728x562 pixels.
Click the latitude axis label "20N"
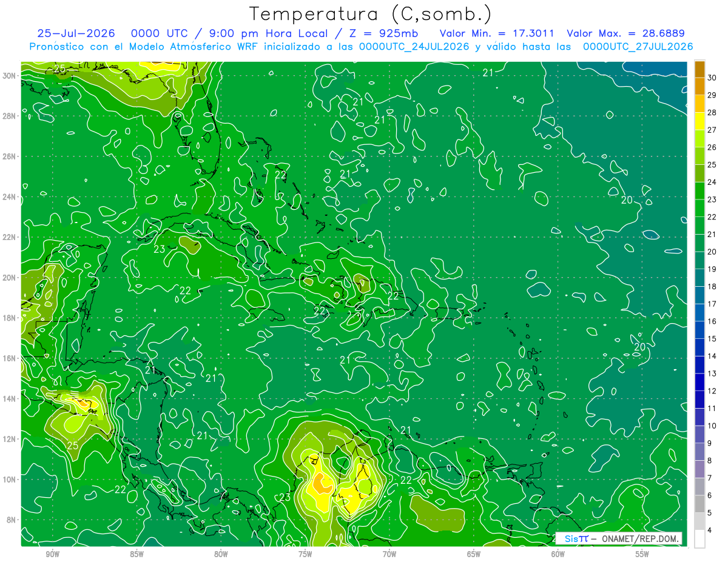tap(9, 278)
